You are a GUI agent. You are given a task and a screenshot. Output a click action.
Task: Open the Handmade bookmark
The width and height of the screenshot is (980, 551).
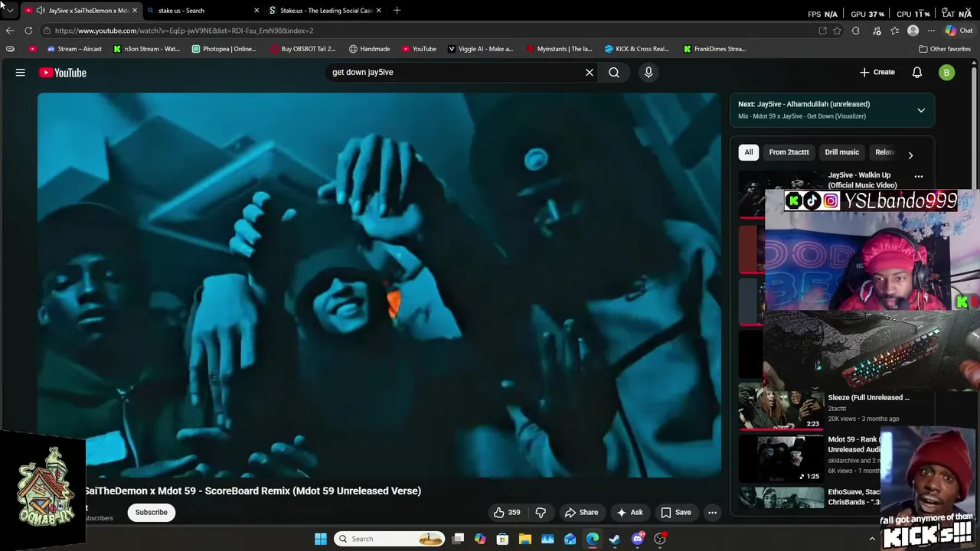(370, 49)
